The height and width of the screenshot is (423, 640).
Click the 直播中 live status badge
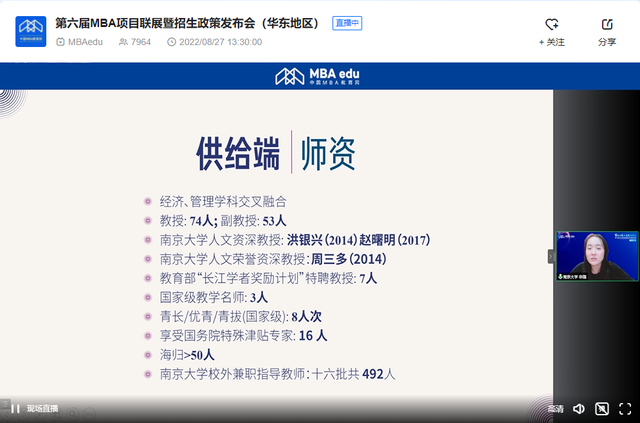[x=347, y=23]
